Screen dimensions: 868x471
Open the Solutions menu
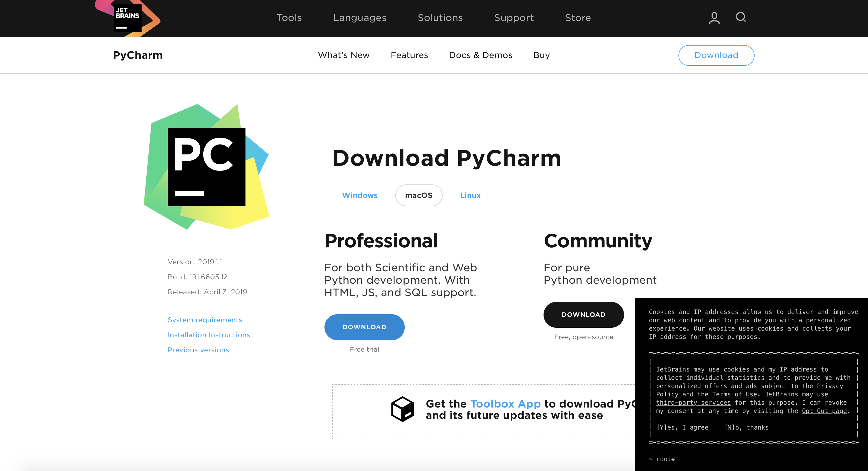(440, 18)
